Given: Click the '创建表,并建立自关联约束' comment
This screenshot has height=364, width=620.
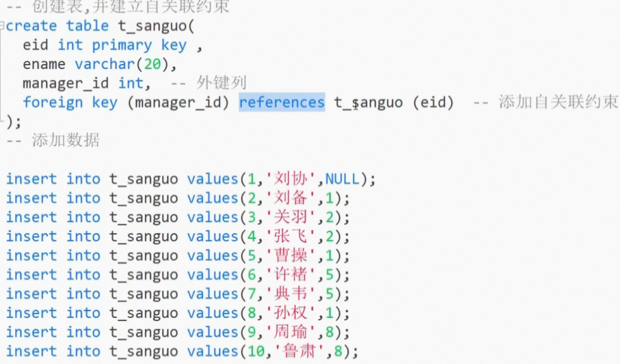Looking at the screenshot, I should (118, 7).
